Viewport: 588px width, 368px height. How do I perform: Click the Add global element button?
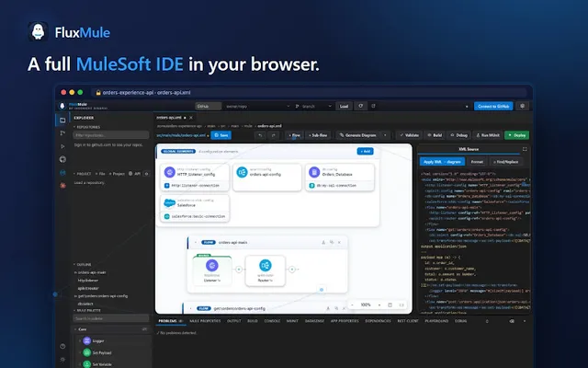click(x=365, y=151)
